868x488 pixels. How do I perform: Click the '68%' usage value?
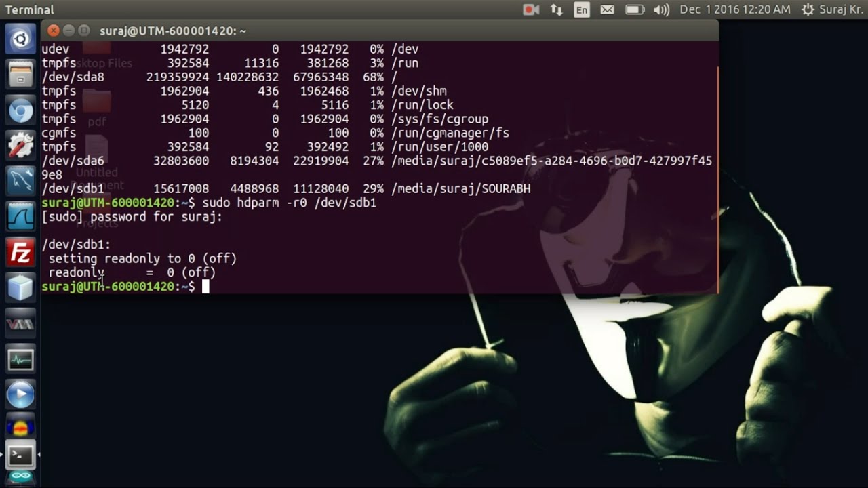tap(374, 77)
